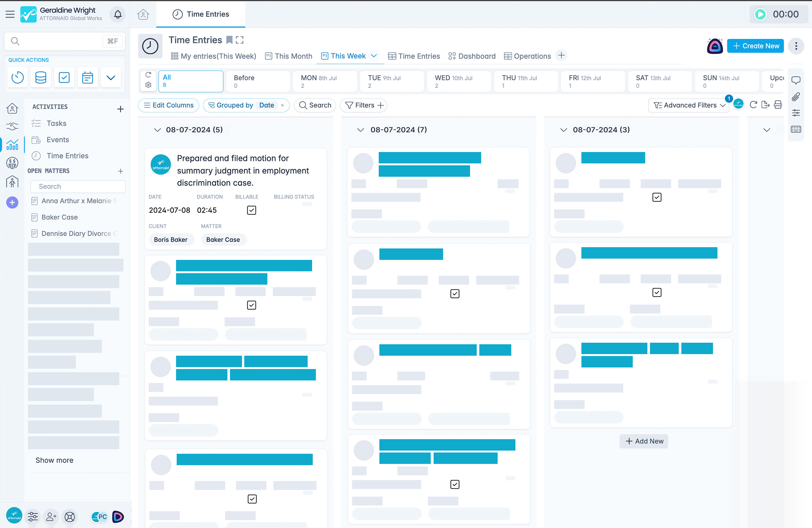
Task: Collapse the 08-07-2024 group in the first column
Action: click(x=157, y=130)
